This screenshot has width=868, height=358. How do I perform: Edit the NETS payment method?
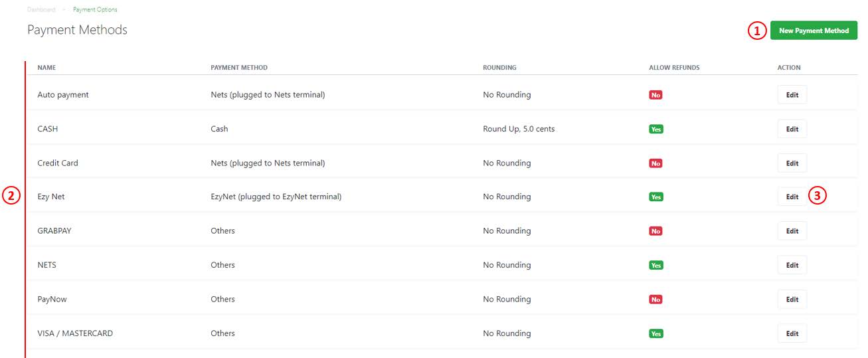pyautogui.click(x=792, y=265)
